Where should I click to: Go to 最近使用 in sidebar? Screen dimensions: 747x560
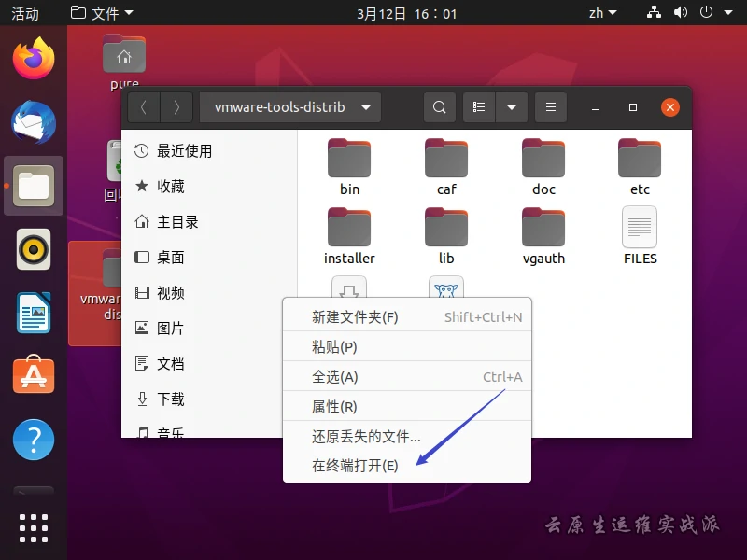pyautogui.click(x=209, y=151)
